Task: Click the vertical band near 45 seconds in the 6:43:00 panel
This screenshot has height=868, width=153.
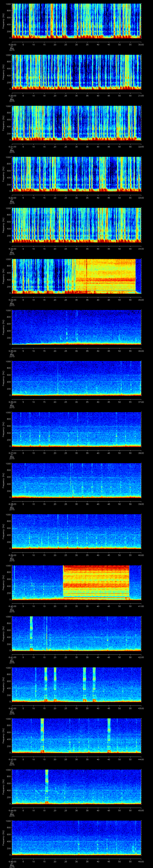Action: (x=109, y=736)
